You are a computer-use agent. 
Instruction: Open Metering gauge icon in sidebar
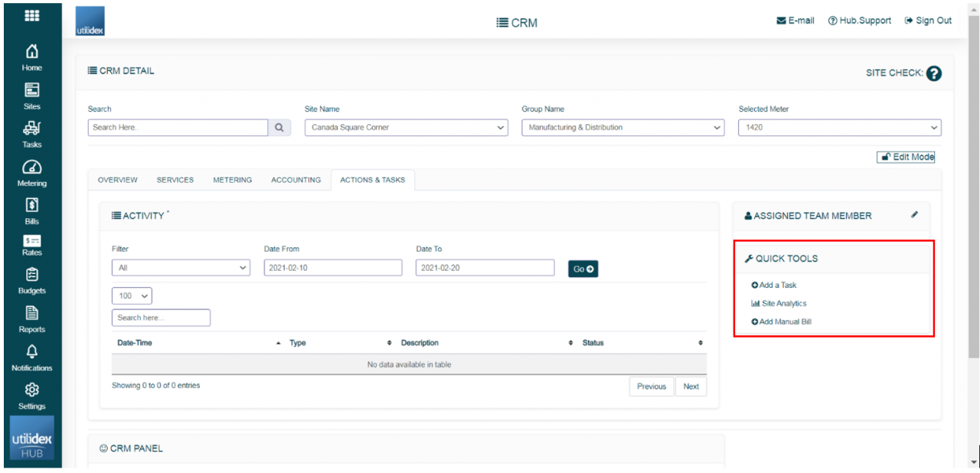pos(32,172)
